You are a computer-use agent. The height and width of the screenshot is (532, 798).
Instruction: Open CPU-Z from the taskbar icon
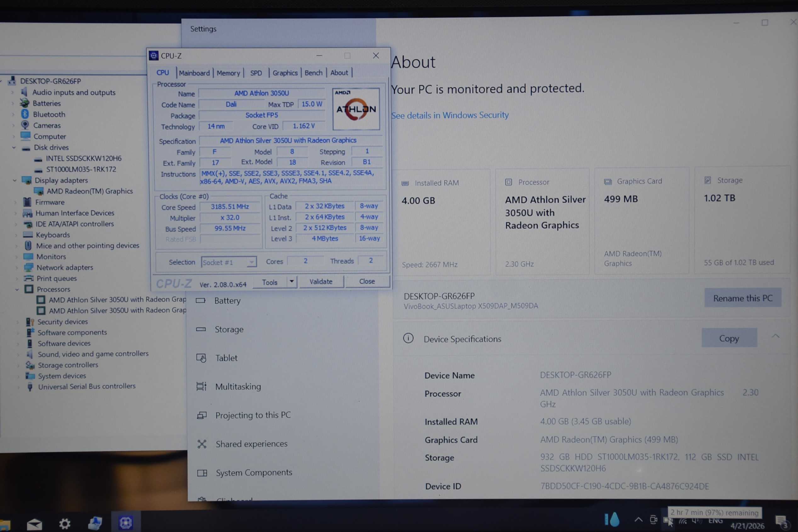tap(126, 523)
